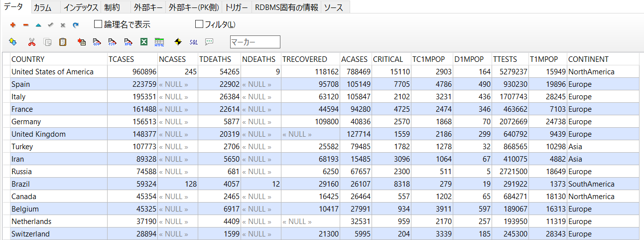Image resolution: width=644 pixels, height=240 pixels.
Task: Click the CRITICAL column header
Action: point(391,59)
